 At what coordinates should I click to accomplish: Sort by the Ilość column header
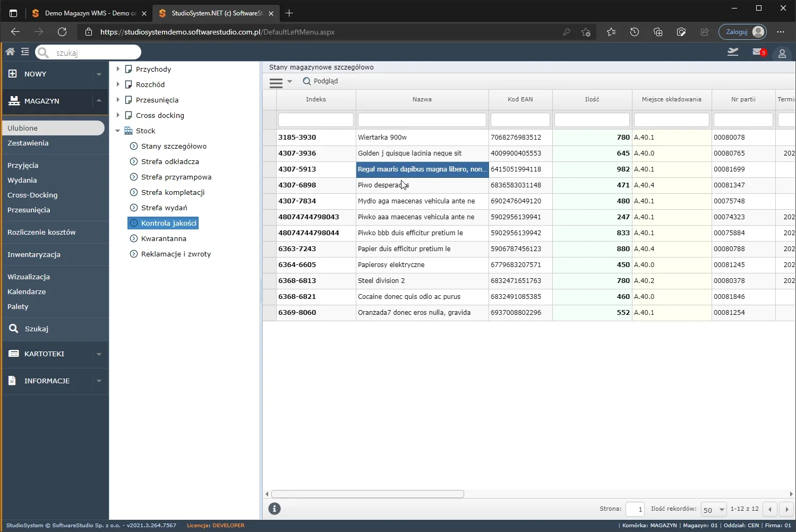coord(592,99)
